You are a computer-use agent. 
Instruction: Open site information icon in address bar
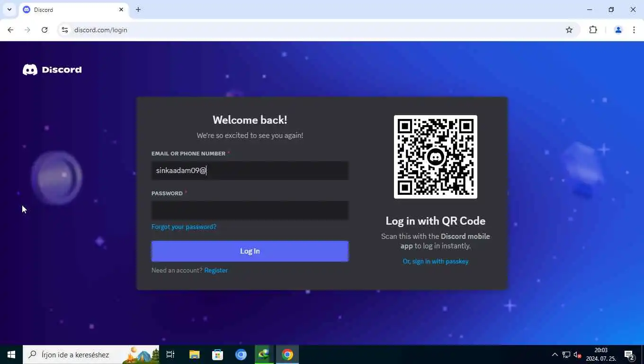[x=65, y=30]
